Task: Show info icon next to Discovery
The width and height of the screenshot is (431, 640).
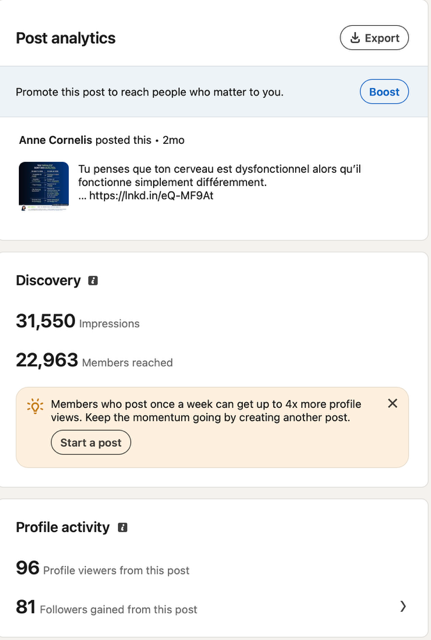Action: click(x=93, y=281)
